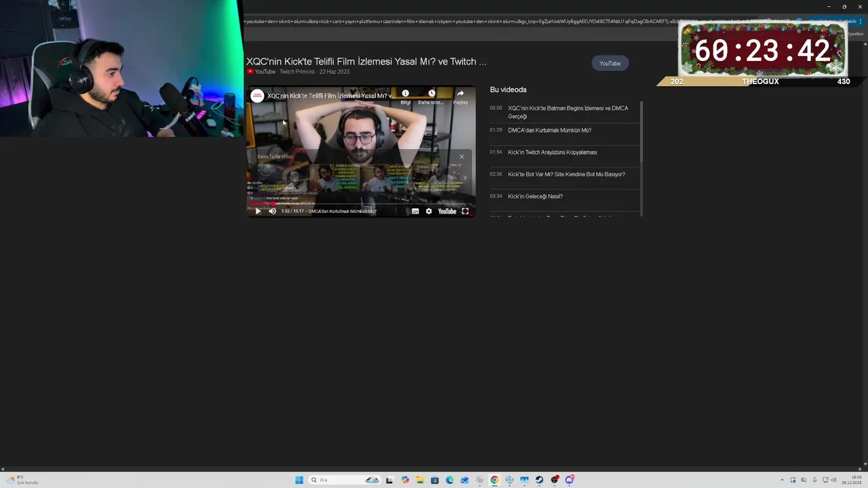Image resolution: width=868 pixels, height=488 pixels.
Task: Expand the hidden system tray icons chevron
Action: point(782,480)
